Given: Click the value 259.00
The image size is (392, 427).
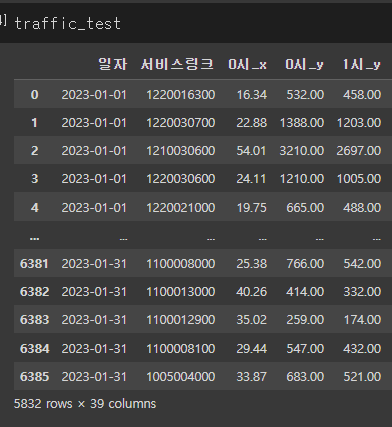Looking at the screenshot, I should coord(305,320).
